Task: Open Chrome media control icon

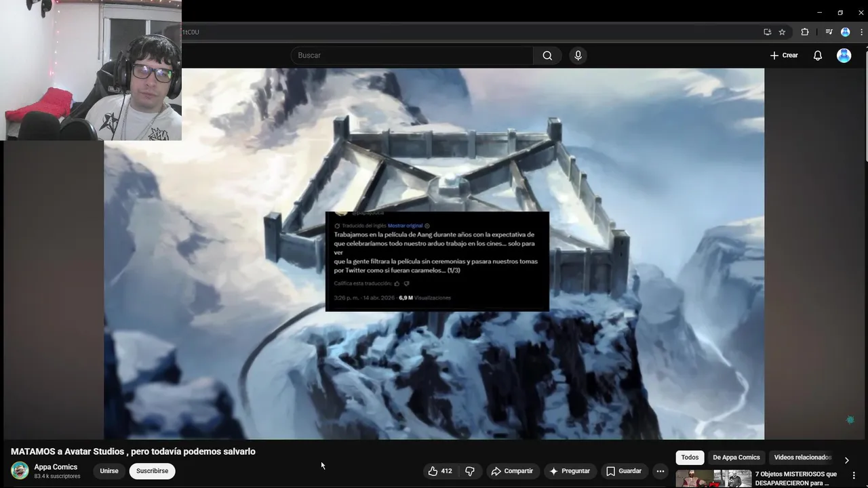Action: [x=829, y=32]
